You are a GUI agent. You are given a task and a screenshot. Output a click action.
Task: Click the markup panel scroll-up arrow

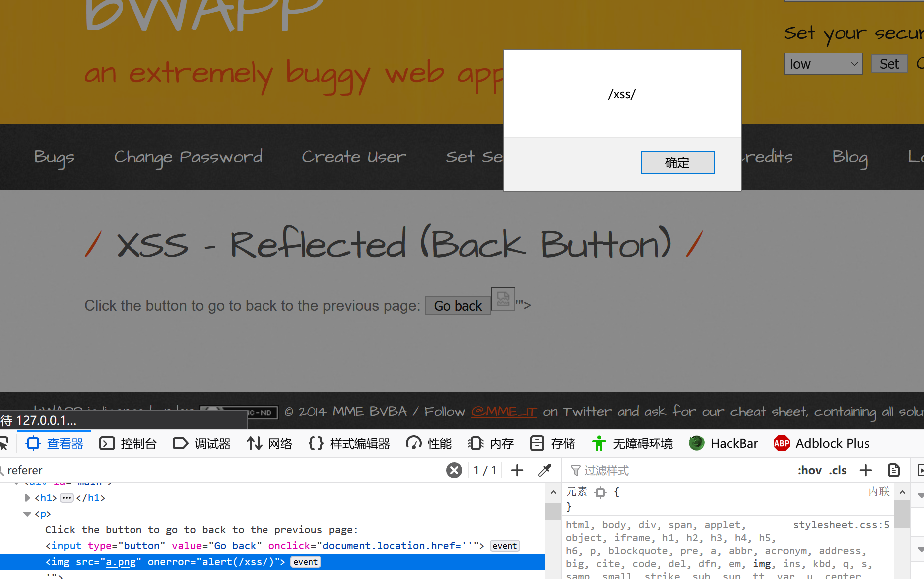[x=553, y=493]
